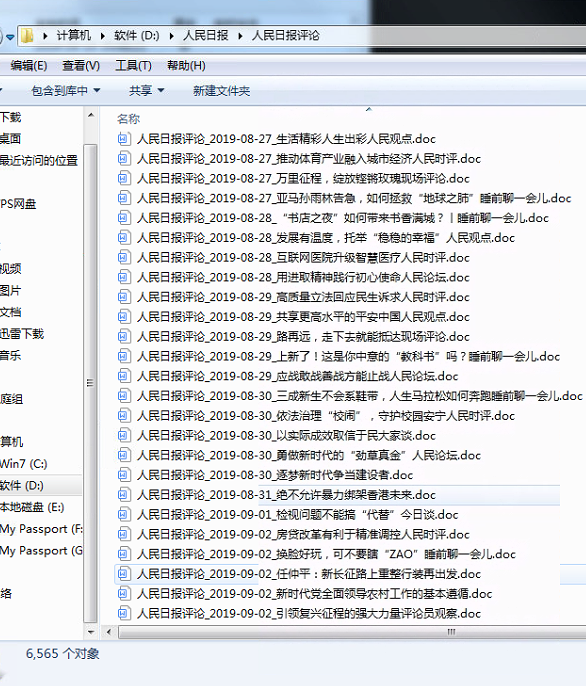Open the 帮助(H) menu

click(x=186, y=66)
